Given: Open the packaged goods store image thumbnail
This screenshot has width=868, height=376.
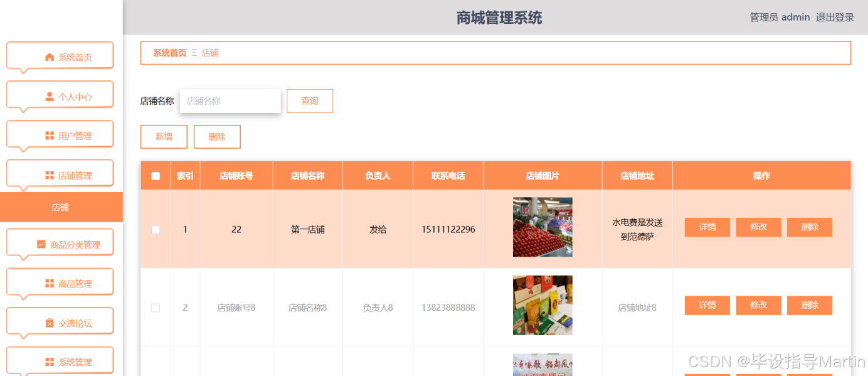Looking at the screenshot, I should [542, 305].
